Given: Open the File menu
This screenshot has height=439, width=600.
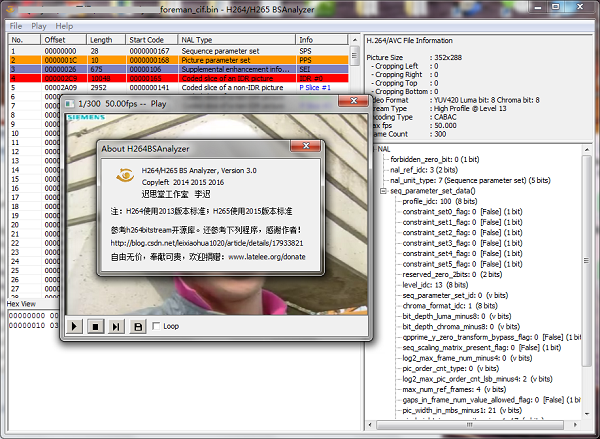Looking at the screenshot, I should [x=16, y=26].
